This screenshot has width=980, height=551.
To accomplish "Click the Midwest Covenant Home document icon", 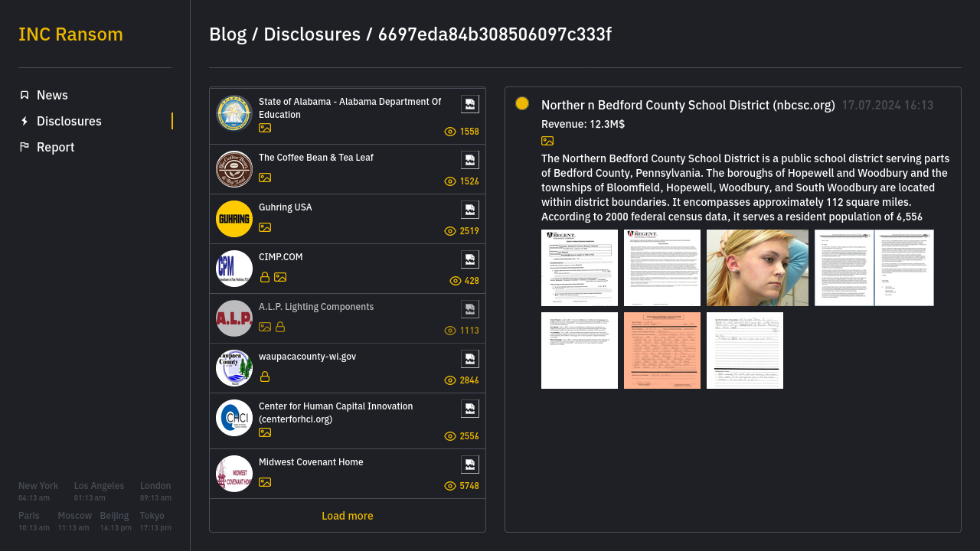I will [469, 465].
